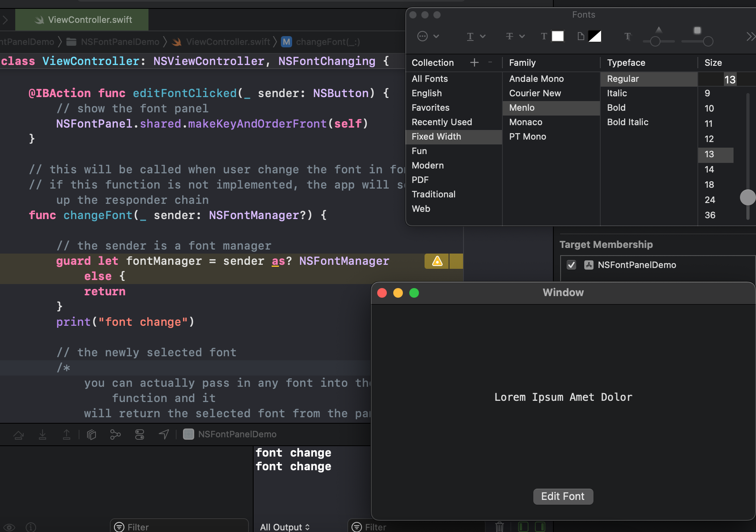Clear the console with trash icon
Image resolution: width=756 pixels, height=532 pixels.
500,527
